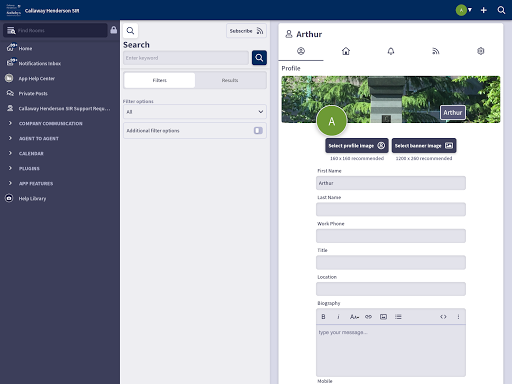Open the Filter options All dropdown

[x=195, y=112]
